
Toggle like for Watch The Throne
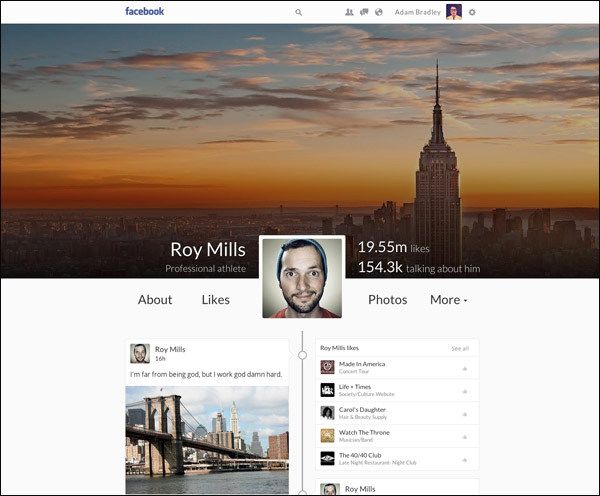(465, 436)
